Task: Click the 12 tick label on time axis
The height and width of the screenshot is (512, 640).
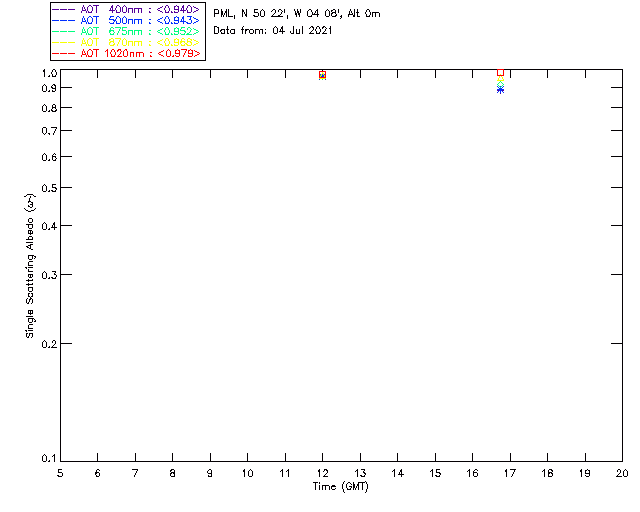Action: [322, 472]
